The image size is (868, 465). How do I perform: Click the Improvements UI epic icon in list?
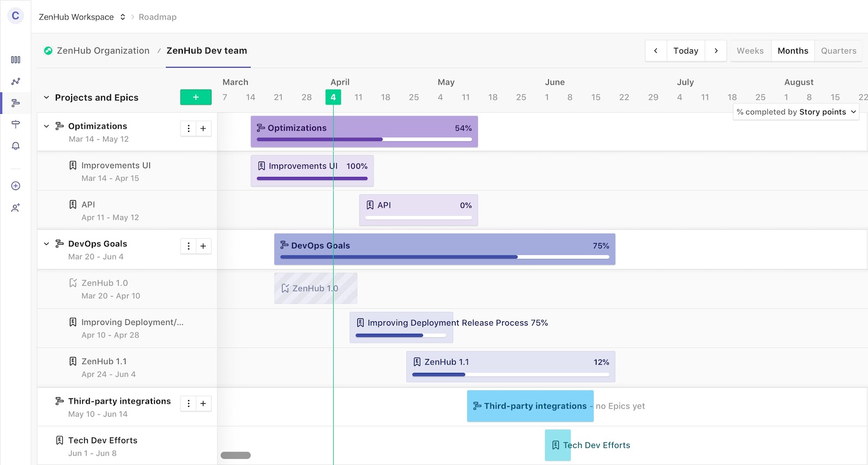(x=73, y=165)
